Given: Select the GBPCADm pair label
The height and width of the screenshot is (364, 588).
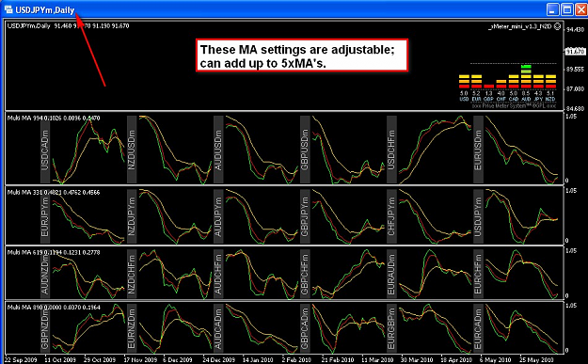Looking at the screenshot, I should [x=305, y=328].
